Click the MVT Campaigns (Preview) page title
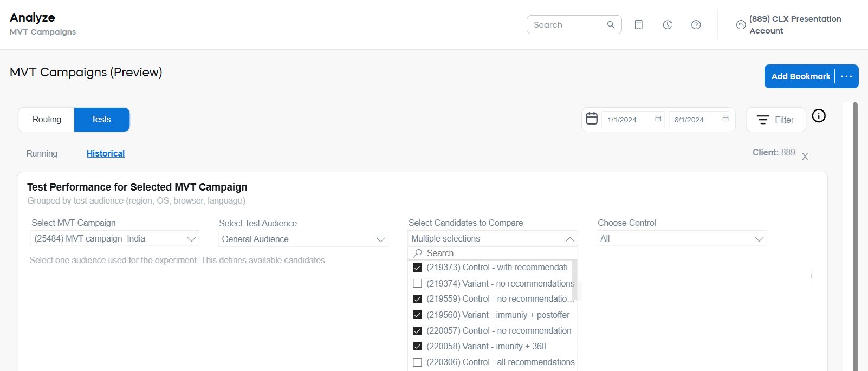The image size is (868, 371). coord(86,72)
